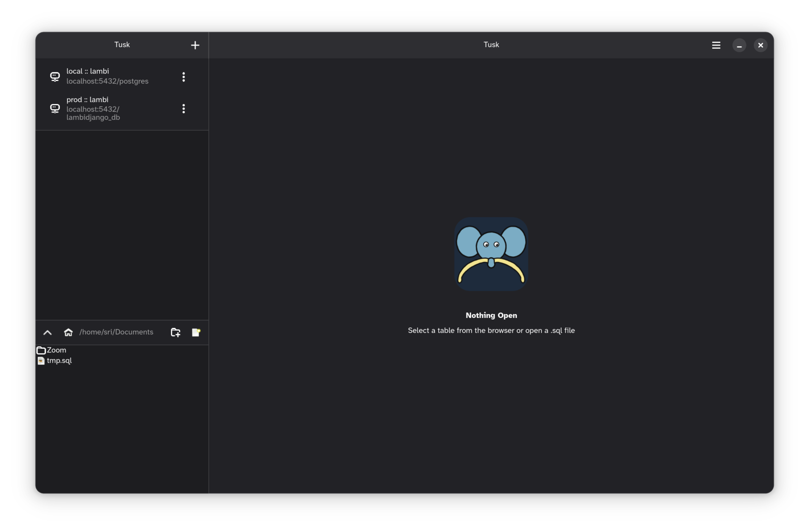Click the Tusk title in the main pane
The image size is (809, 532).
pyautogui.click(x=491, y=44)
